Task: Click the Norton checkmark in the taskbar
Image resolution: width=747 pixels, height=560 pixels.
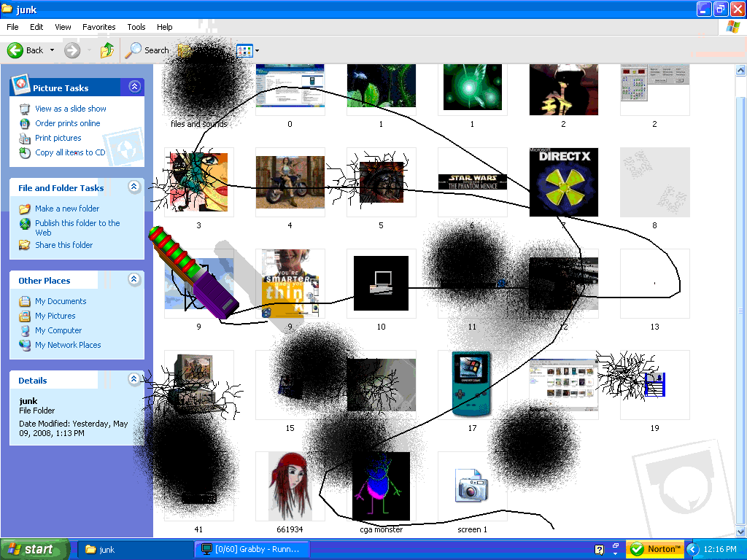Action: click(x=636, y=549)
